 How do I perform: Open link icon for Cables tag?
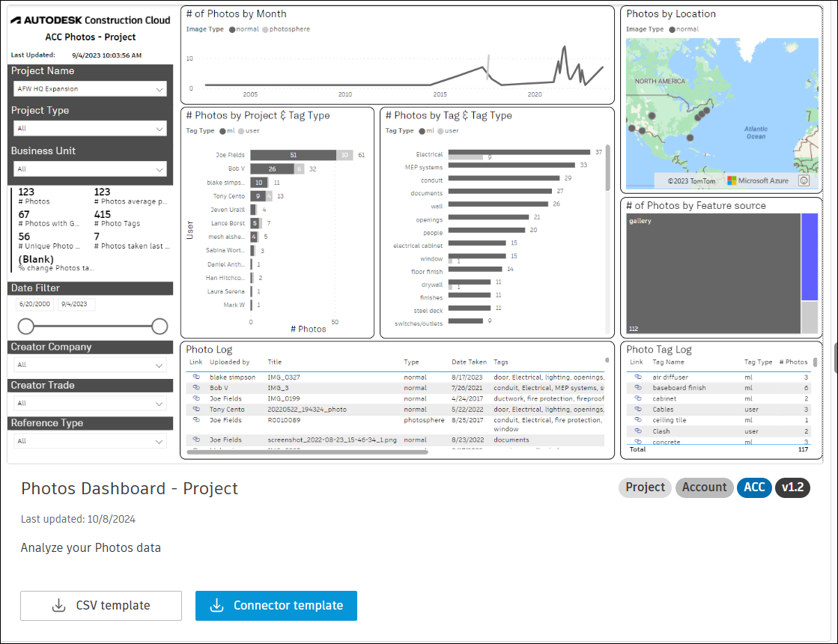[x=637, y=409]
